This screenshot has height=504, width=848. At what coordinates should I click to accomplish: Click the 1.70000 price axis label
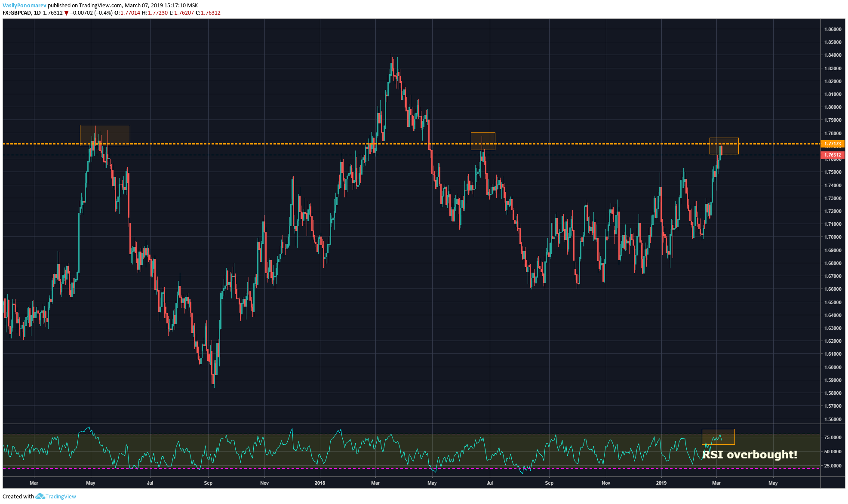coord(833,237)
